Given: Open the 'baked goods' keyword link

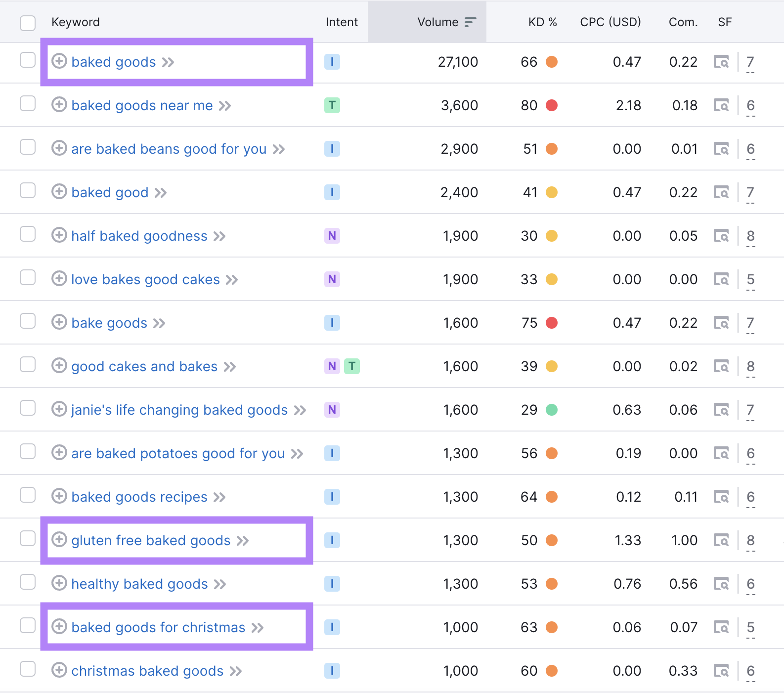Looking at the screenshot, I should click(114, 62).
